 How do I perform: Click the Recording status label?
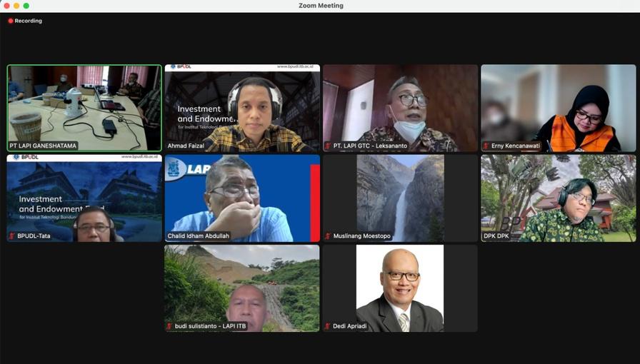28,21
